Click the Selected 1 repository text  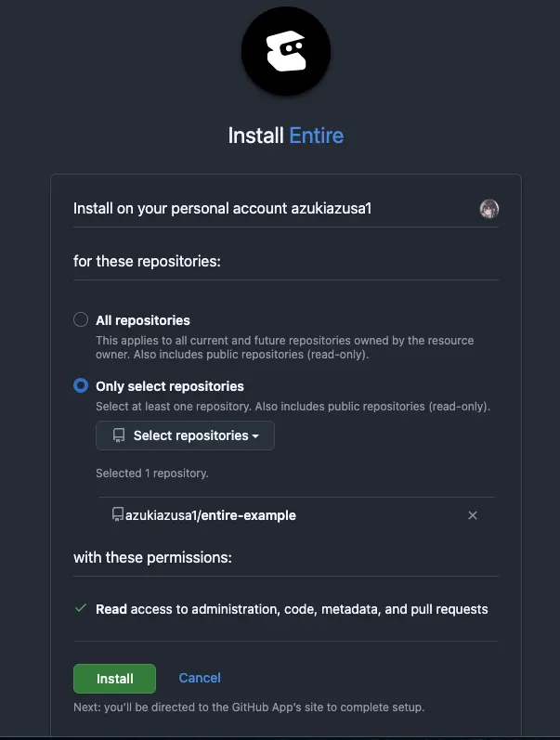pos(152,474)
